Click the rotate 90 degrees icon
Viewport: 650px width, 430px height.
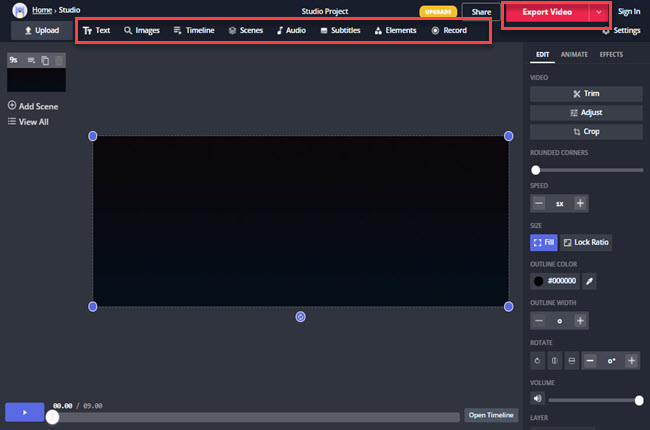[x=537, y=361]
